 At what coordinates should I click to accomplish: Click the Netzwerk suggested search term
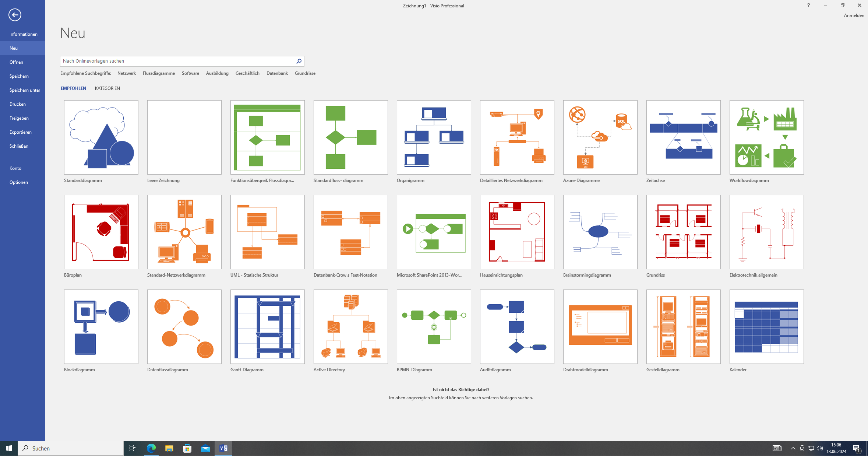pos(127,73)
